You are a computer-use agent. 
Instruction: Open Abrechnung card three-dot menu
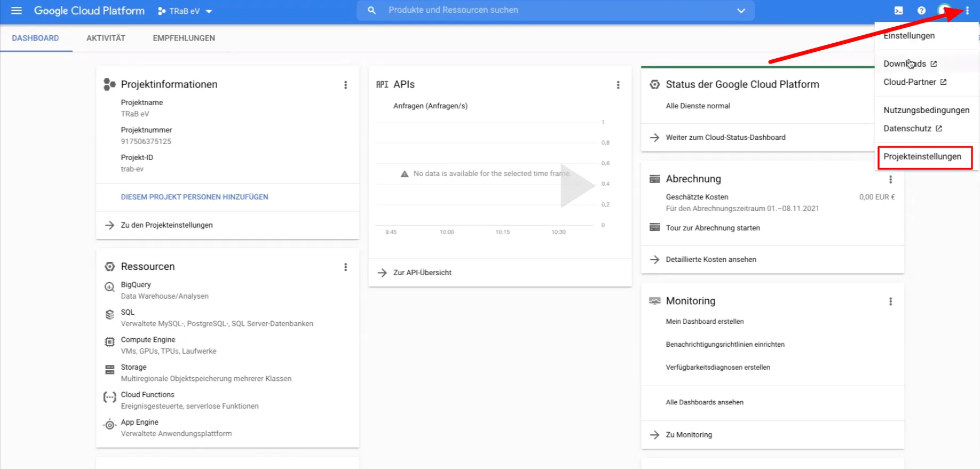coord(890,179)
